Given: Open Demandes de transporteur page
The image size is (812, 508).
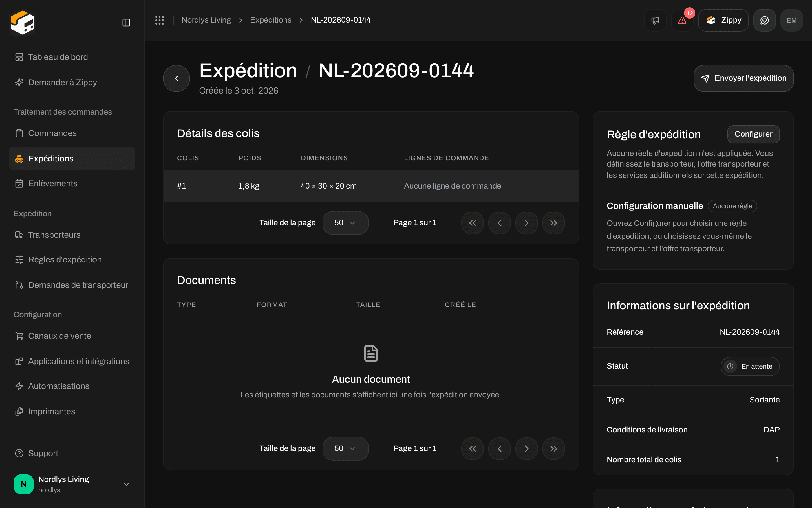Looking at the screenshot, I should 72,285.
